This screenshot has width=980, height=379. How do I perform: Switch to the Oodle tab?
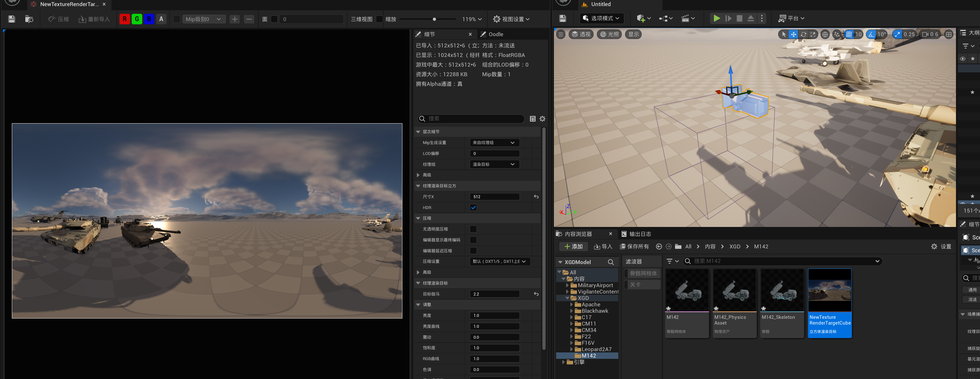pos(495,34)
